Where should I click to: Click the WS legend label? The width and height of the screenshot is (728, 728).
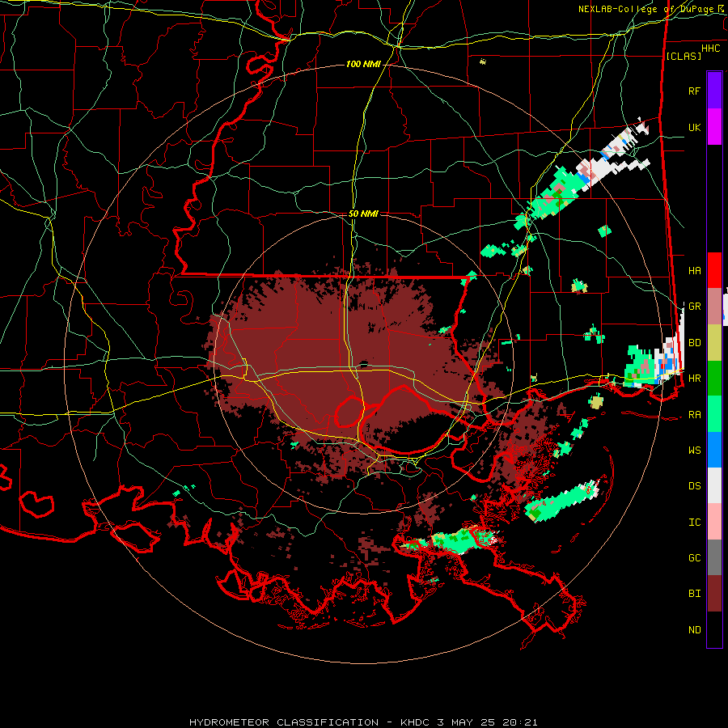tap(694, 451)
